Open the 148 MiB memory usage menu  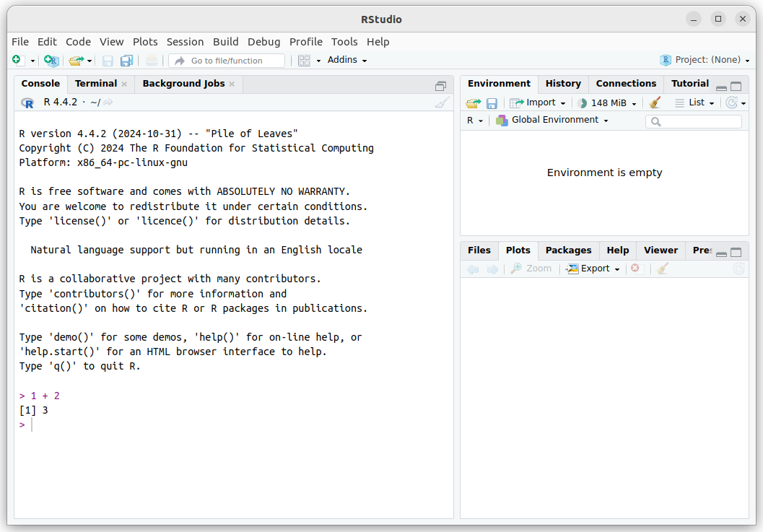[607, 103]
